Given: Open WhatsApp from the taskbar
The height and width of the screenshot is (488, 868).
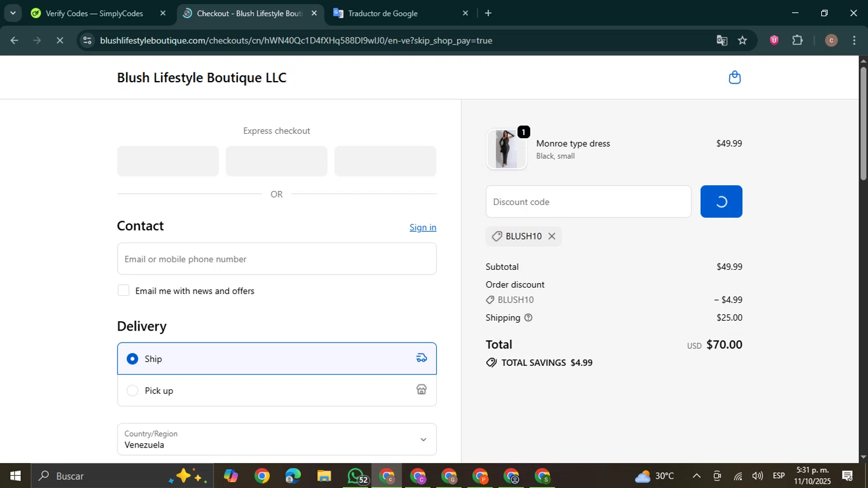Looking at the screenshot, I should pyautogui.click(x=356, y=476).
